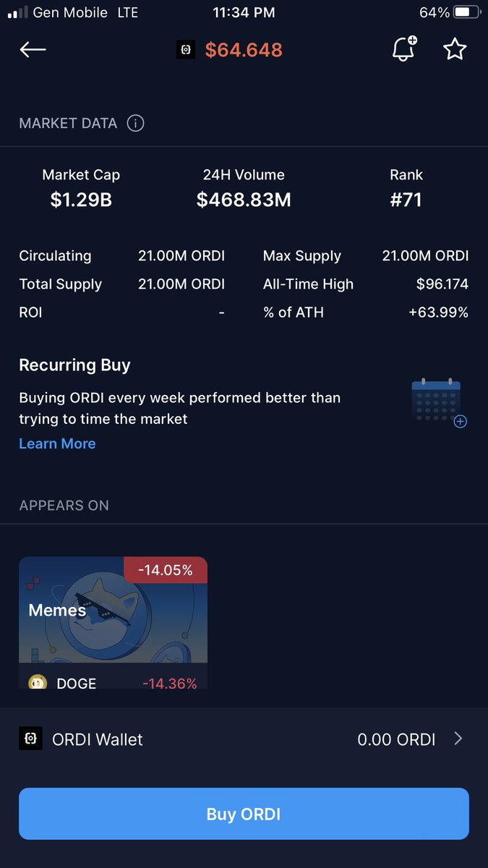Tap the APPEARS ON heading
This screenshot has height=868, width=488.
64,505
